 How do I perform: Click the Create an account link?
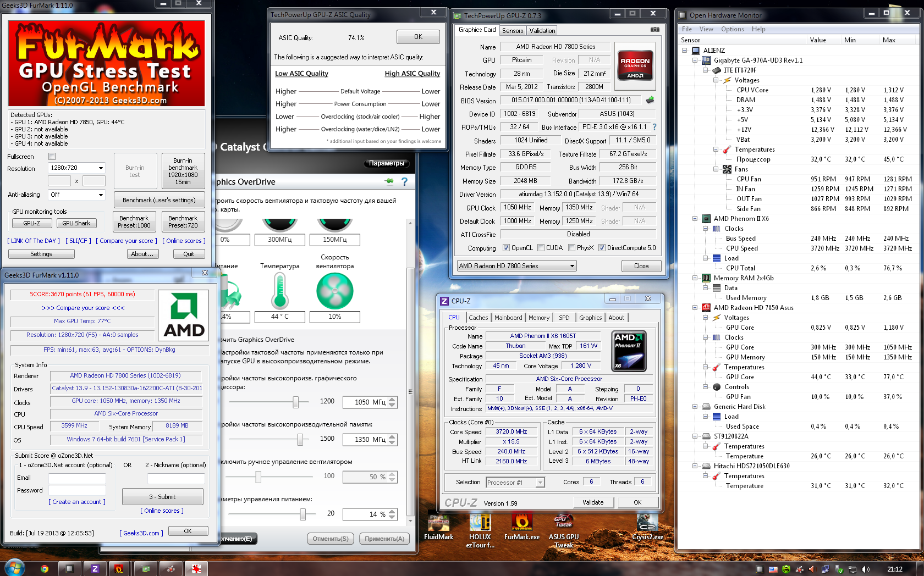[x=77, y=502]
